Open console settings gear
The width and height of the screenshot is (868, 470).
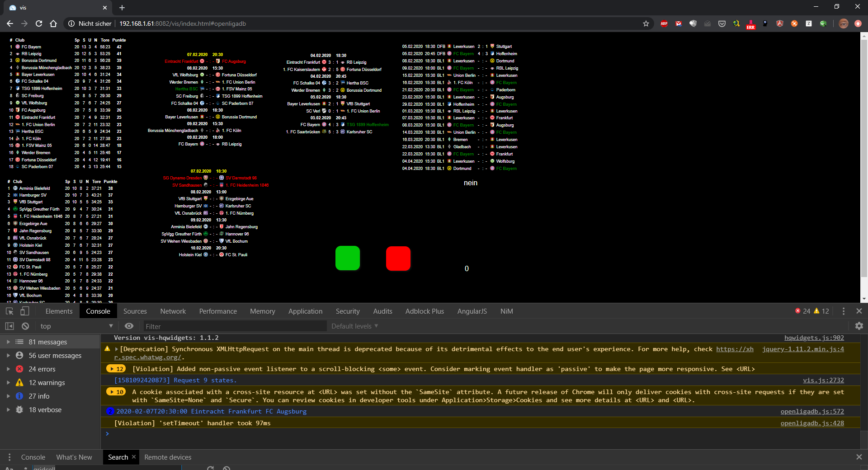[859, 326]
